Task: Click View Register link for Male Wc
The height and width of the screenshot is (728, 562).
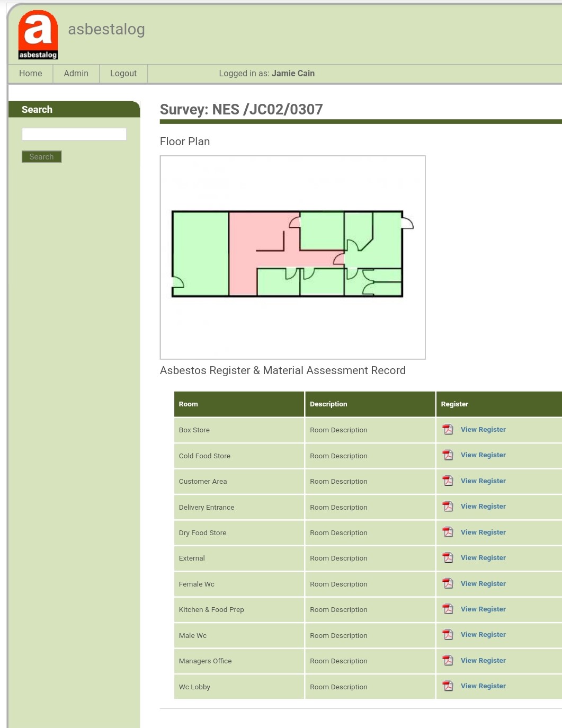Action: pos(483,635)
